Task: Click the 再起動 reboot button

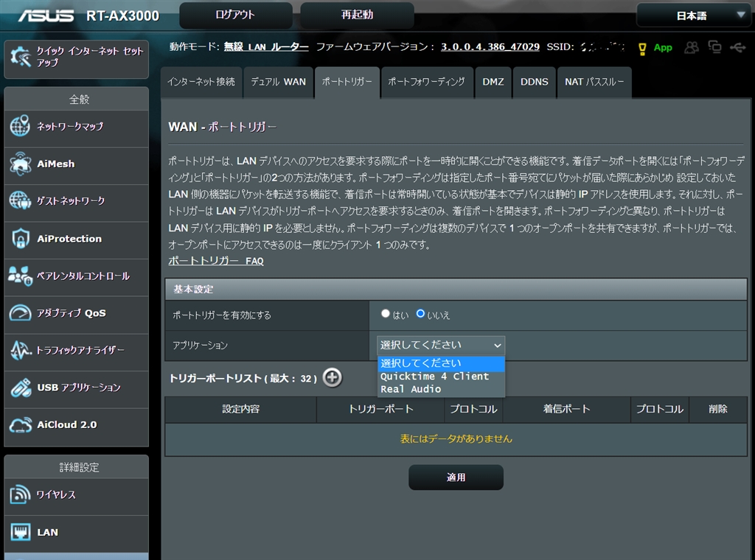Action: point(357,15)
